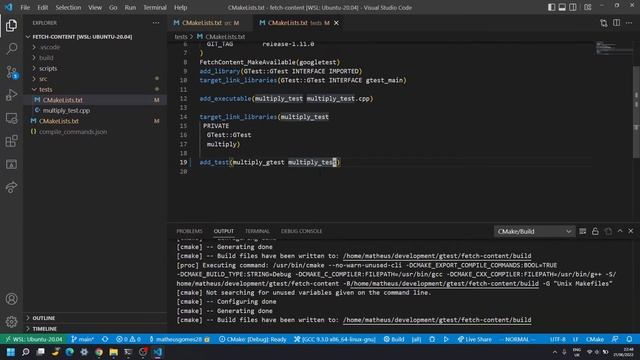Open the Search view in activity bar
The height and width of the screenshot is (360, 640).
[11, 49]
